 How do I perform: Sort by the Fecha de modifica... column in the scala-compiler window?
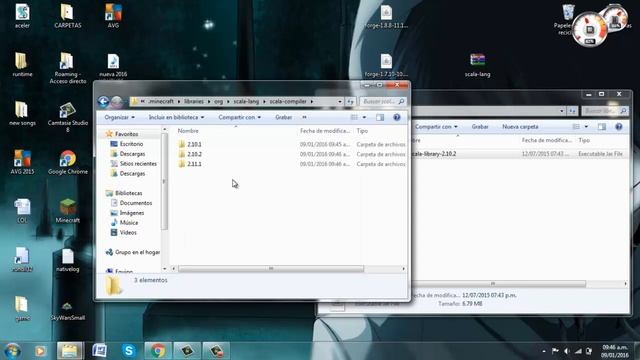[325, 131]
